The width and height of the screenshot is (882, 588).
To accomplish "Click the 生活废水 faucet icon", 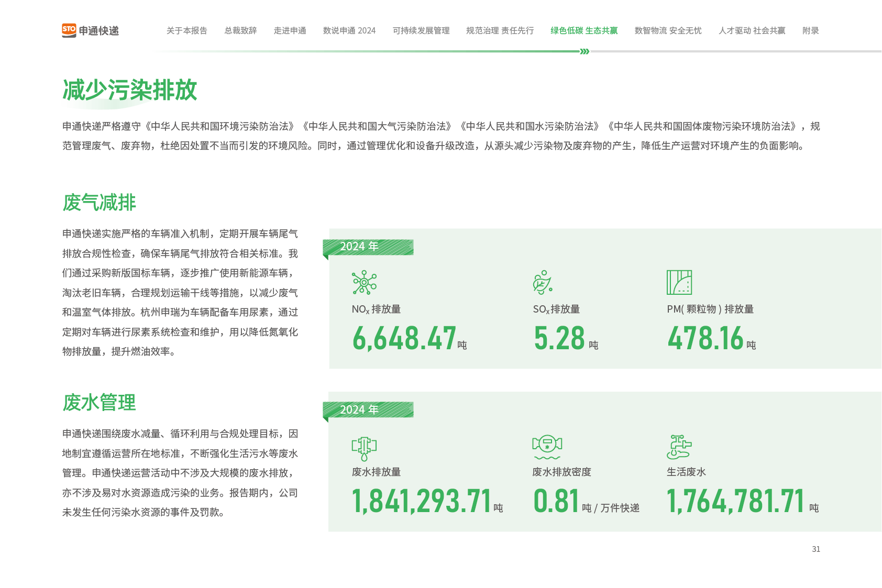I will pyautogui.click(x=679, y=447).
